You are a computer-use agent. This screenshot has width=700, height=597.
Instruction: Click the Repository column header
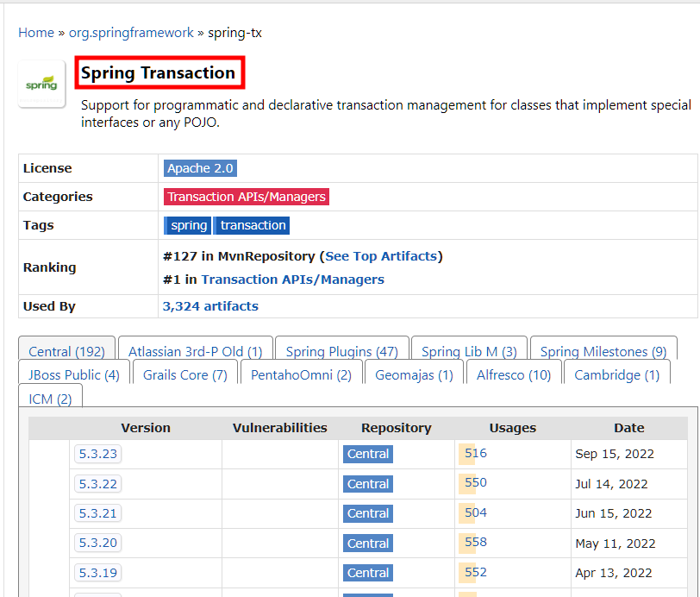pos(397,428)
